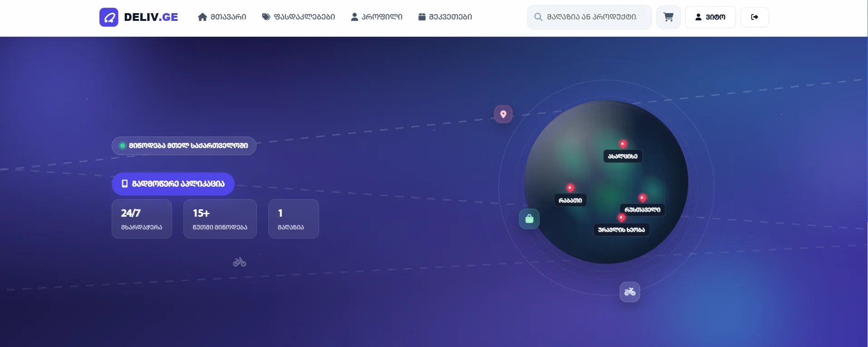Viewport: 868px width, 347px height.
Task: Log out using the exit icon button
Action: [755, 17]
